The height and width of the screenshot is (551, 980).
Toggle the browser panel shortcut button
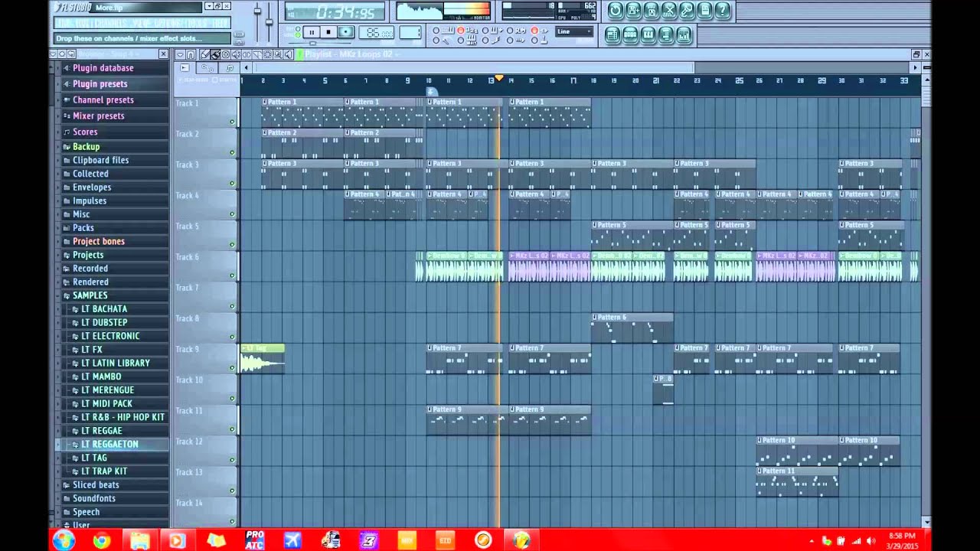coord(666,34)
